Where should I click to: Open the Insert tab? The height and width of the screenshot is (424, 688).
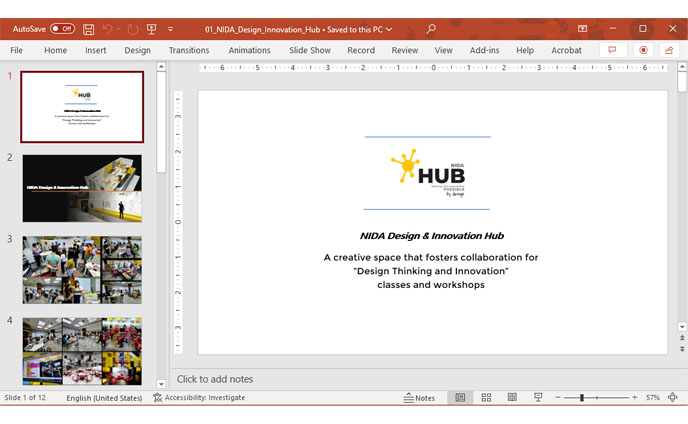[x=96, y=50]
